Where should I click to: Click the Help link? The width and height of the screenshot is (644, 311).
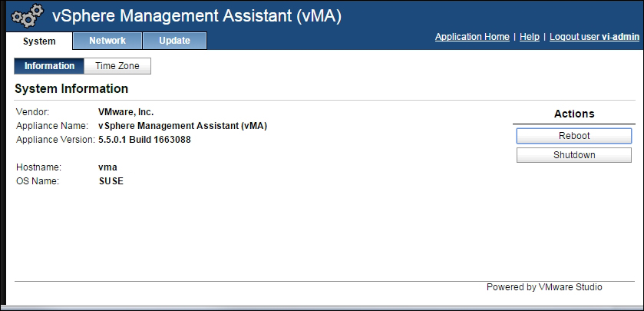tap(530, 37)
